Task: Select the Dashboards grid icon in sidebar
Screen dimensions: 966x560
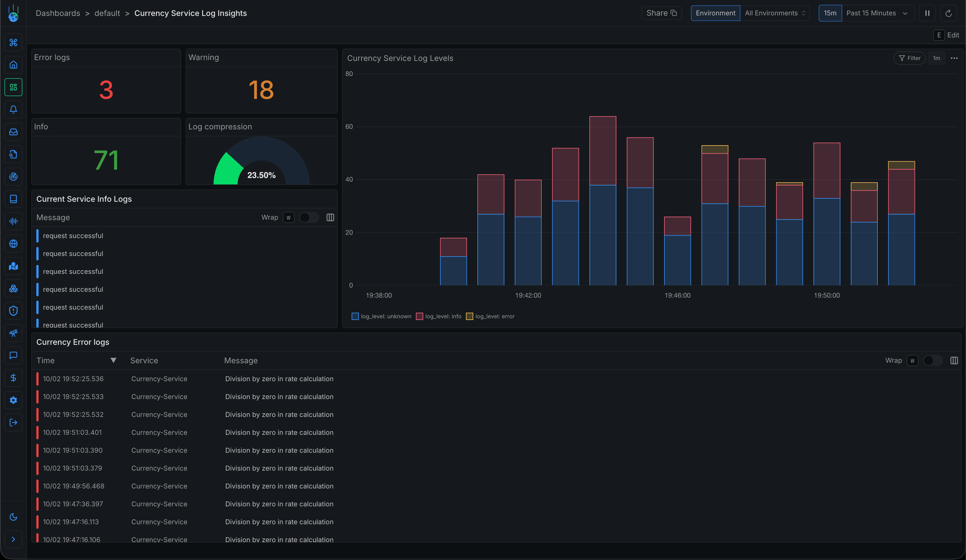Action: tap(13, 87)
